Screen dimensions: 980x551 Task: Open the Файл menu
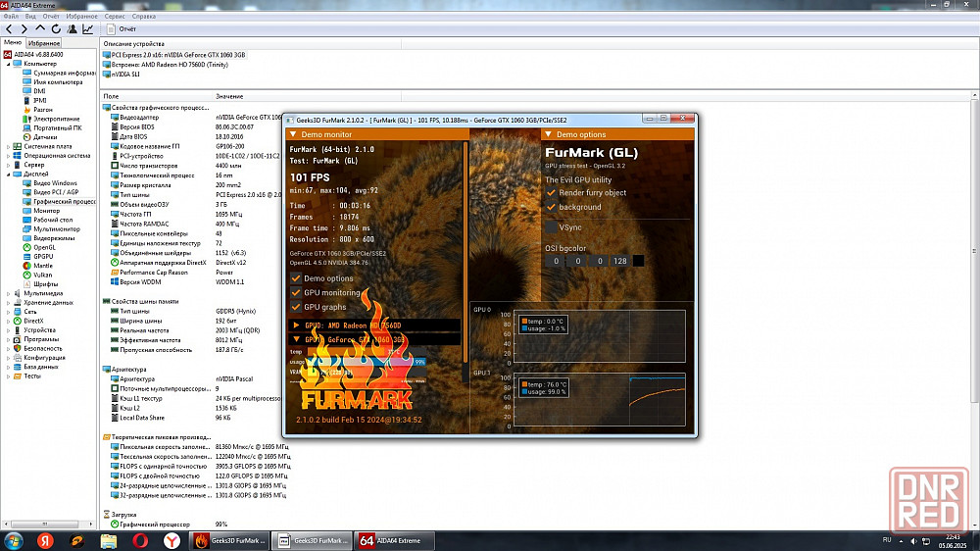coord(11,17)
